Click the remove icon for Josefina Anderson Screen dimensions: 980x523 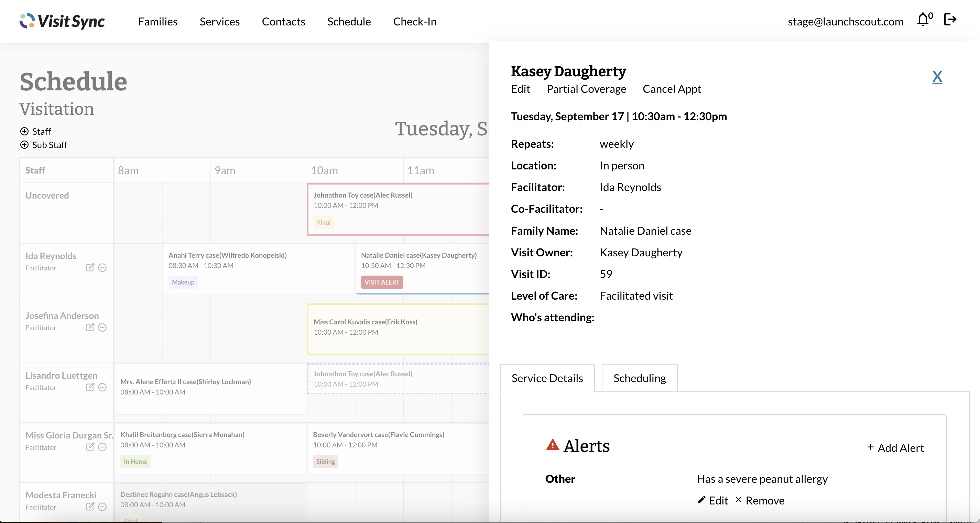[x=102, y=327]
